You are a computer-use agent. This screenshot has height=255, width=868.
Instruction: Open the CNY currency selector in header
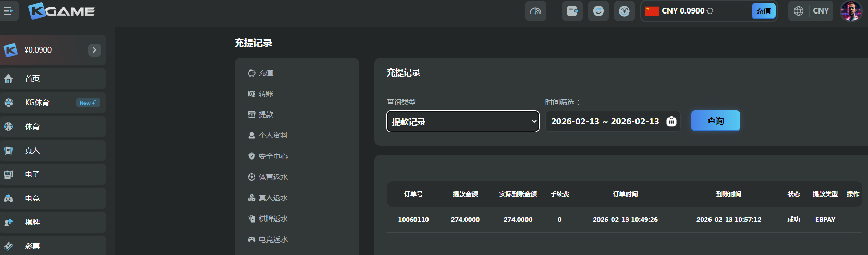pyautogui.click(x=821, y=11)
